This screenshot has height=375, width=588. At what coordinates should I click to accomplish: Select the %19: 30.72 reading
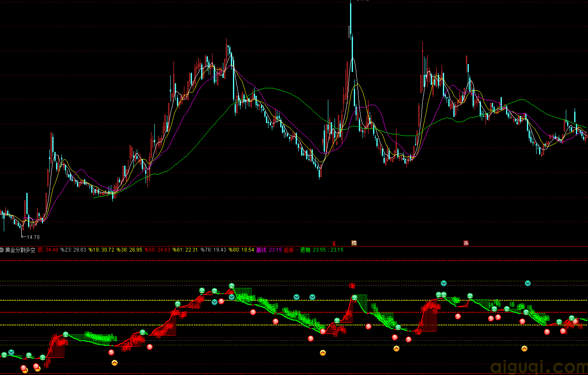101,250
